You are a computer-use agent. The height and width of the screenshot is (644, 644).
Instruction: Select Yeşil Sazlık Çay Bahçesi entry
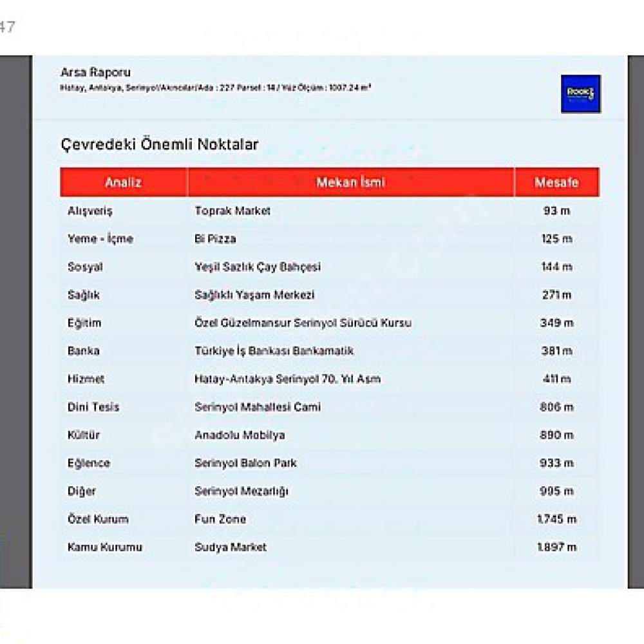click(258, 267)
